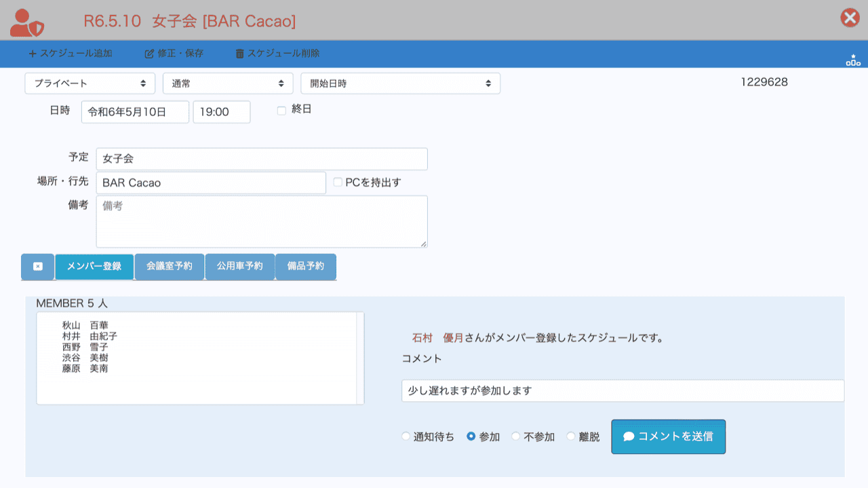Click the red user shield icon

tap(27, 22)
